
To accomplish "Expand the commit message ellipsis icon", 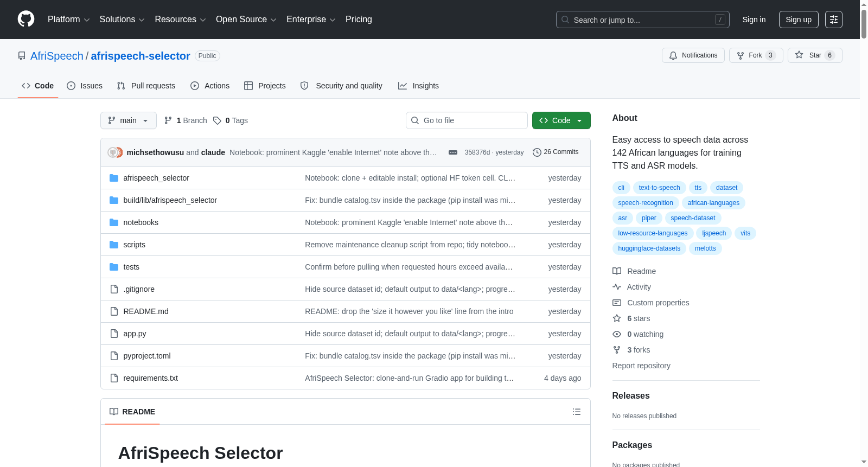I will tap(453, 152).
